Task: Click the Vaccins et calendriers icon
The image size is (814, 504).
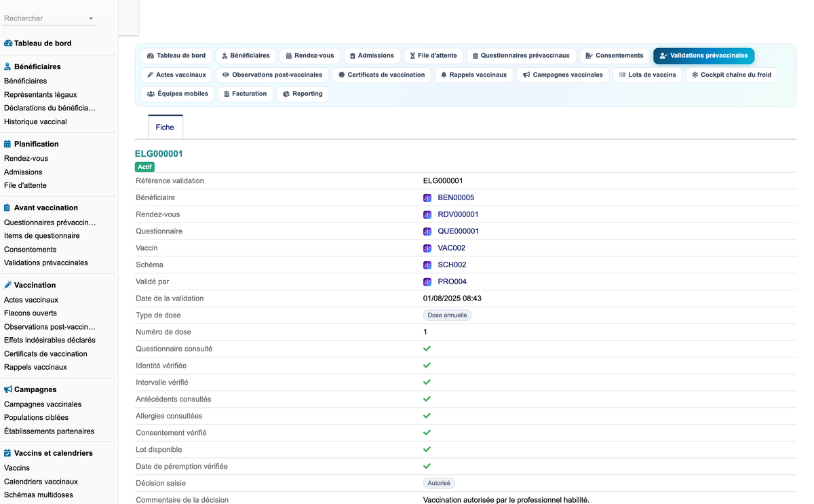Action: (8, 453)
